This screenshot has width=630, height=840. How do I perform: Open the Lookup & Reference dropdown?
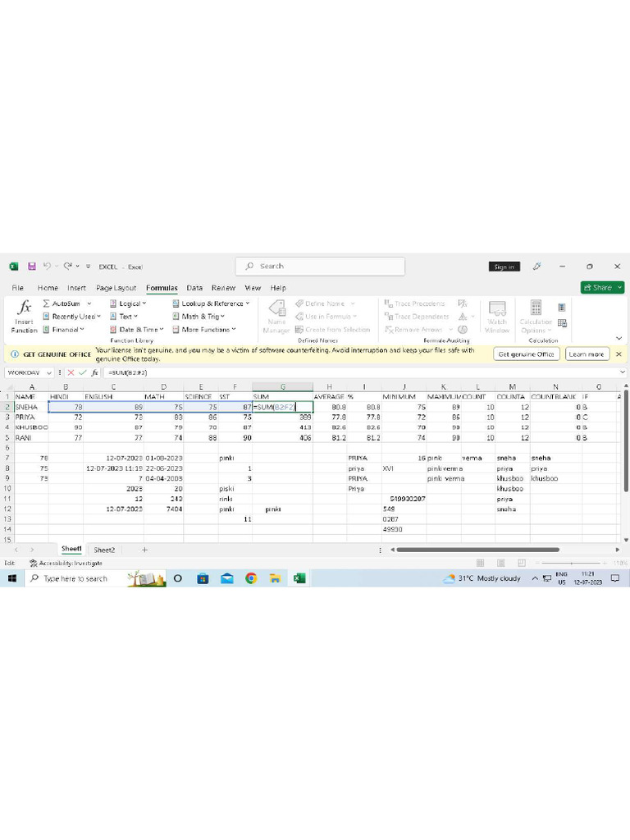pyautogui.click(x=211, y=304)
